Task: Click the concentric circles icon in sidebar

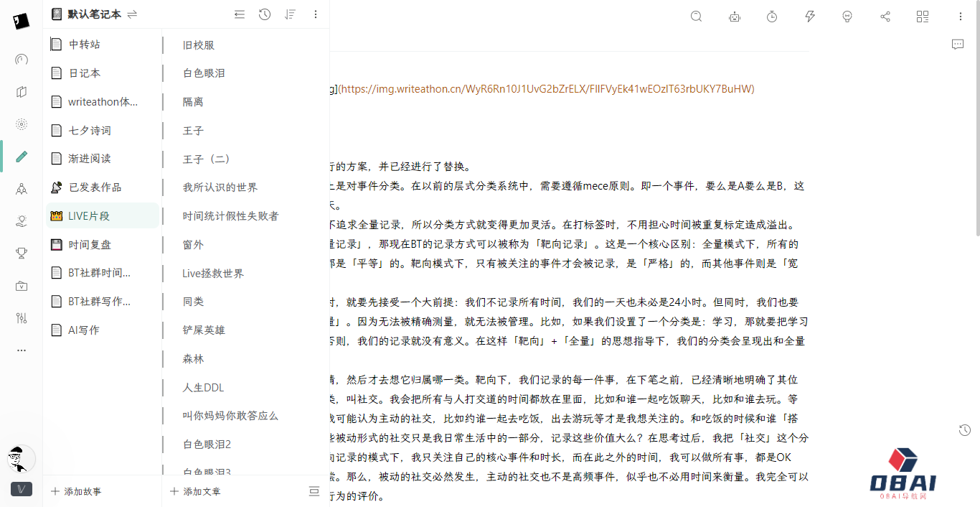Action: (x=22, y=124)
